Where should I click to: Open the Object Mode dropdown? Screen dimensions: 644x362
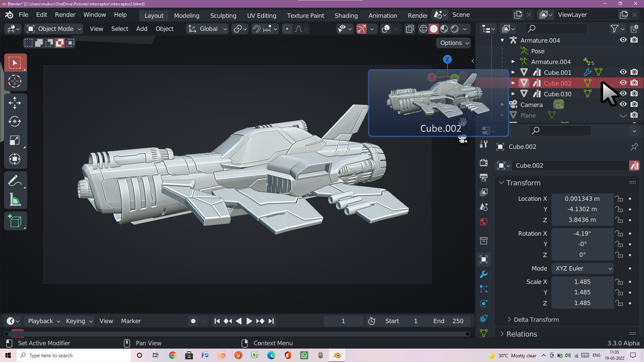pos(54,29)
